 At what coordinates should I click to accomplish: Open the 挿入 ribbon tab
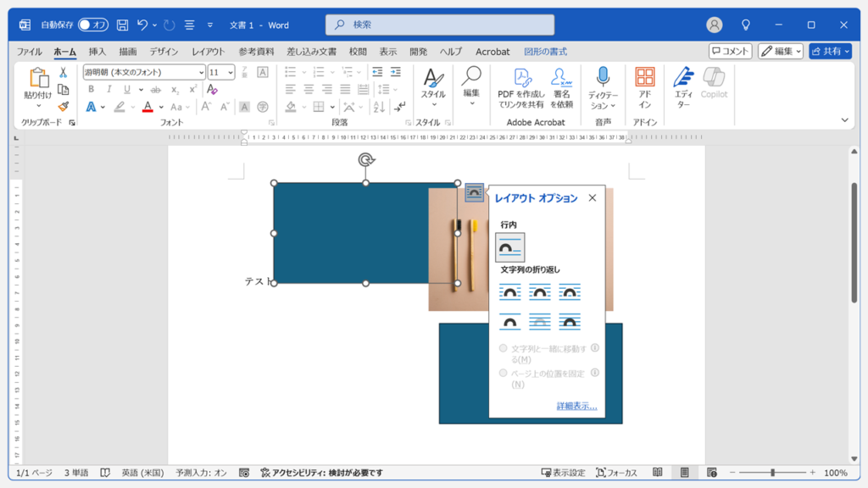pos(97,52)
